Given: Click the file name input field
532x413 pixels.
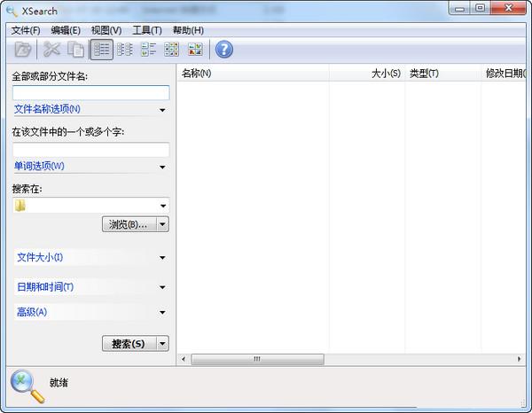Looking at the screenshot, I should [x=91, y=92].
